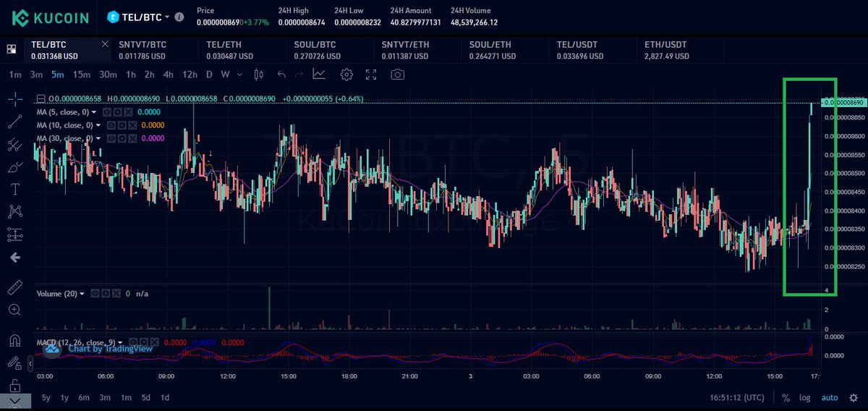Set the chart interval to 4h
868x411 pixels.
pos(168,74)
